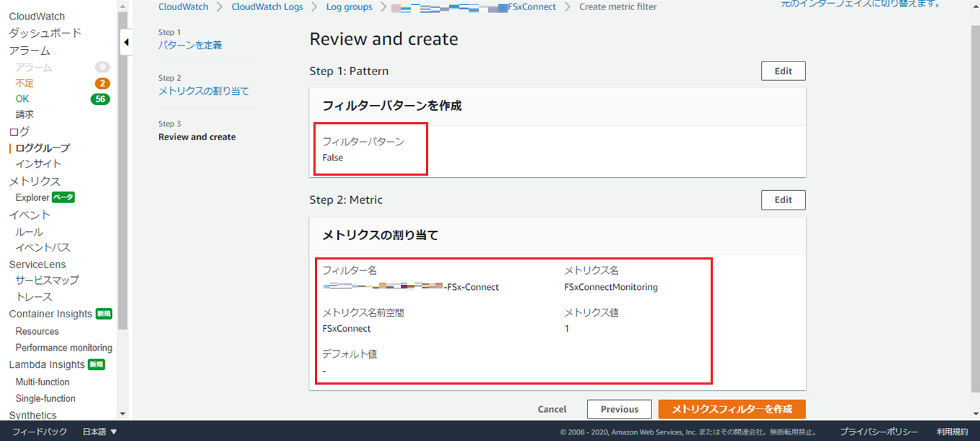The width and height of the screenshot is (980, 441).
Task: Open プライバシーポリシー footer link
Action: 879,432
